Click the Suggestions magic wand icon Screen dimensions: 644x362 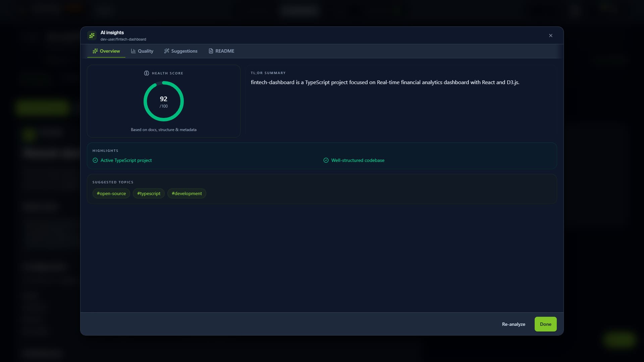167,51
